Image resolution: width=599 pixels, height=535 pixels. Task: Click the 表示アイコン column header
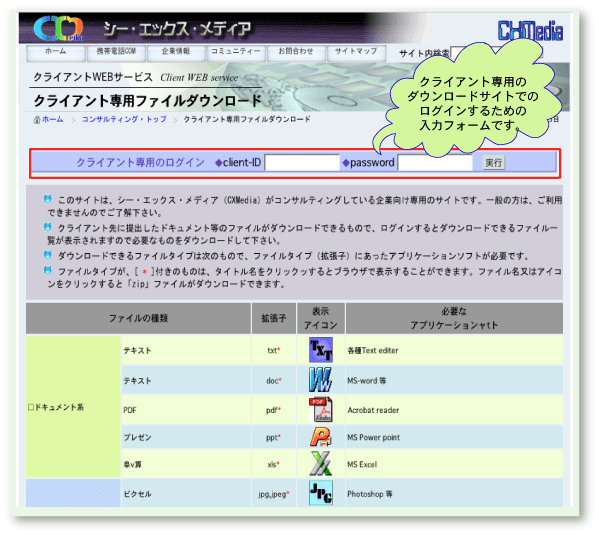coord(321,318)
